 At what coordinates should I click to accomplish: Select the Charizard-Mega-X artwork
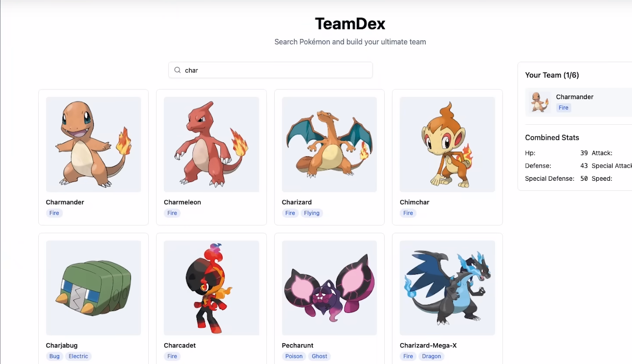click(x=447, y=288)
